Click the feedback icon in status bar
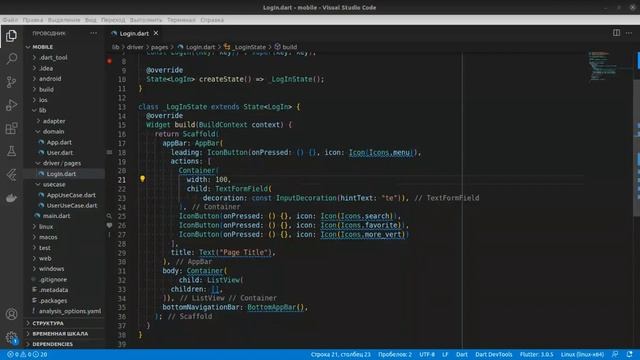 point(615,354)
